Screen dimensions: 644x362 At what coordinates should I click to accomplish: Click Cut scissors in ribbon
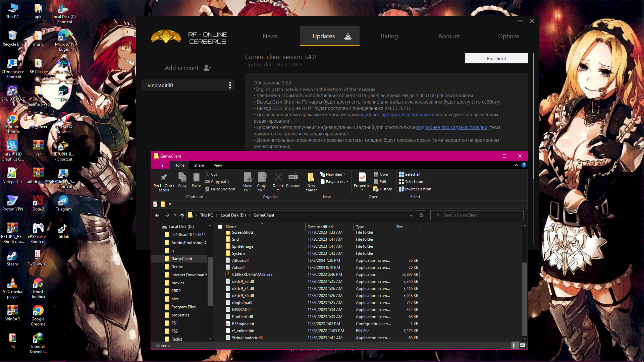[211, 174]
